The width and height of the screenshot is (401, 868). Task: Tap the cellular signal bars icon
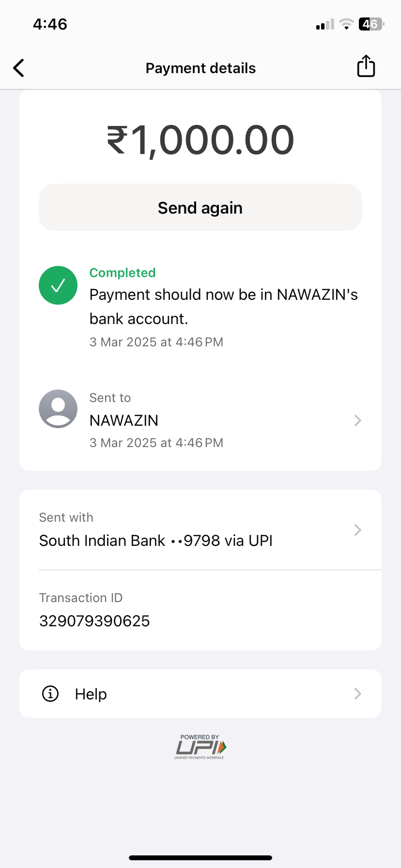pyautogui.click(x=325, y=24)
